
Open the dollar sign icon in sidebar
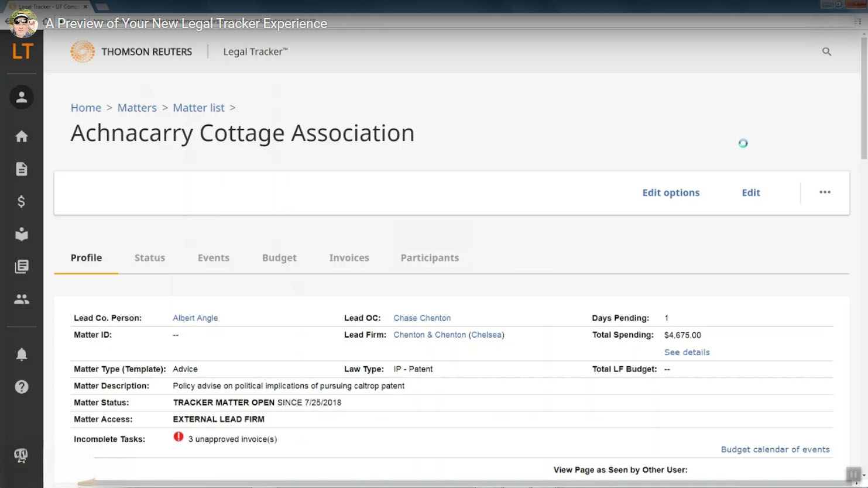22,202
